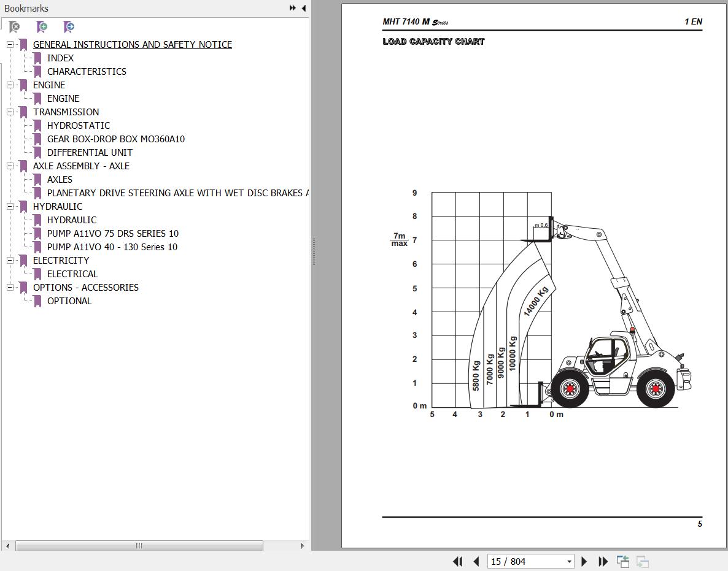The image size is (728, 571).
Task: Select the ELECTRICITY bookmark
Action: point(61,260)
